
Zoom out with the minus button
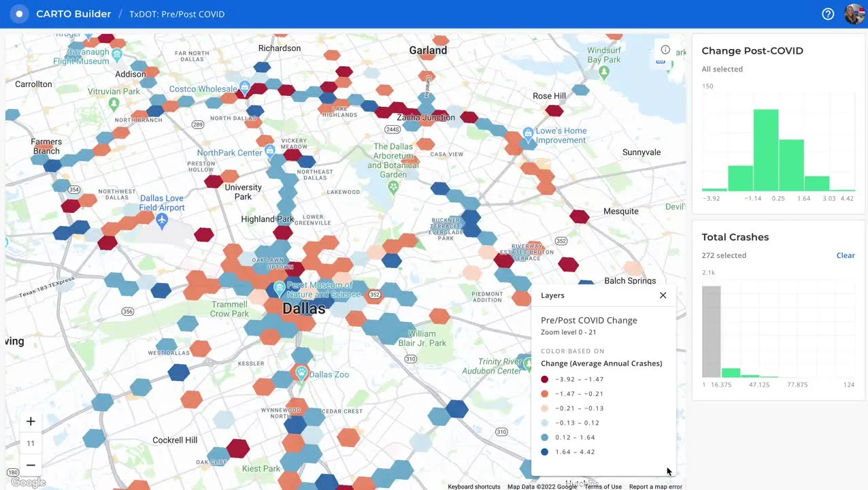point(31,465)
